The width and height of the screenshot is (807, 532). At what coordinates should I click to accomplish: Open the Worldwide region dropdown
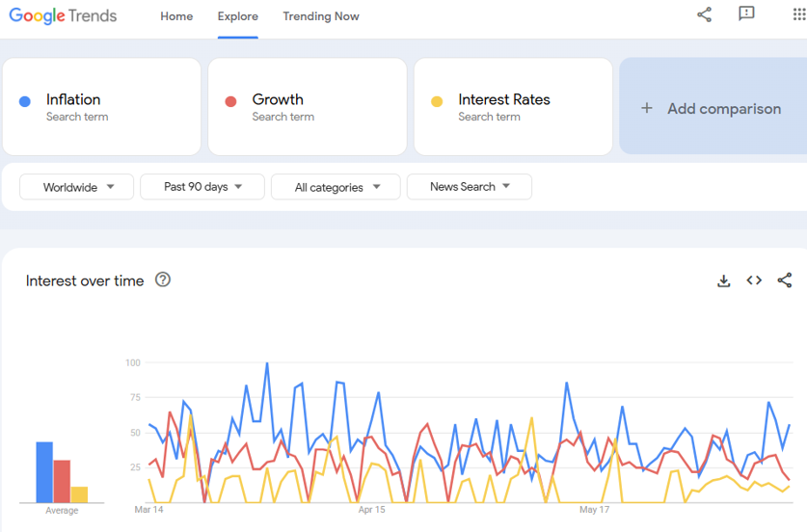(77, 187)
